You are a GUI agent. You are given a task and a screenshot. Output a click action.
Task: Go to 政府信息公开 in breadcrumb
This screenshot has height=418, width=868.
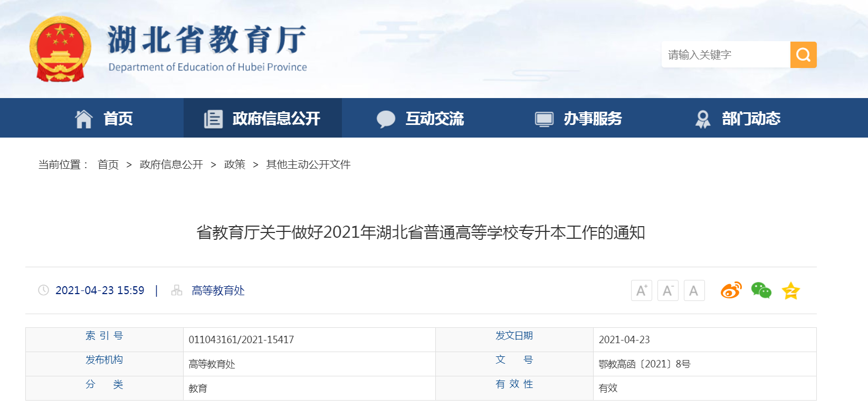coord(171,164)
